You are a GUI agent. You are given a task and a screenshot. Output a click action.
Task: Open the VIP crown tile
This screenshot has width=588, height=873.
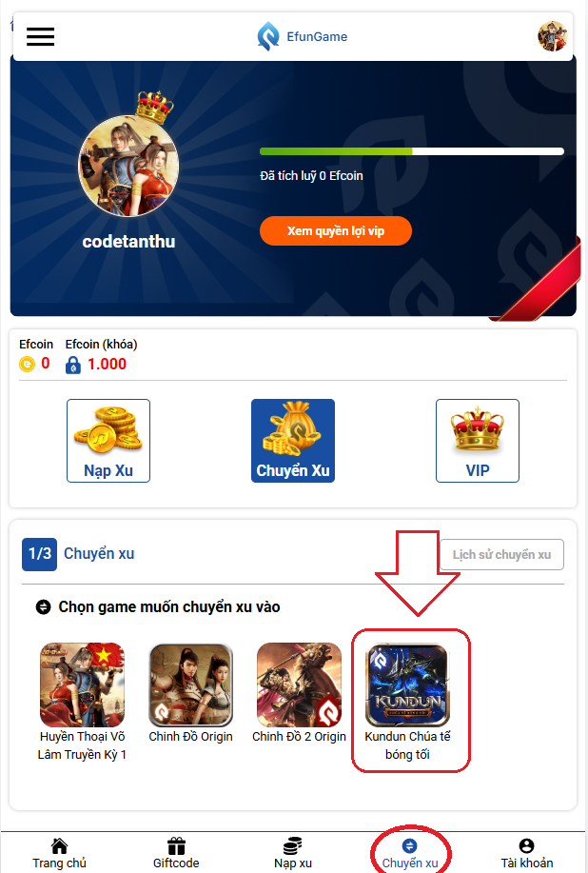coord(478,441)
